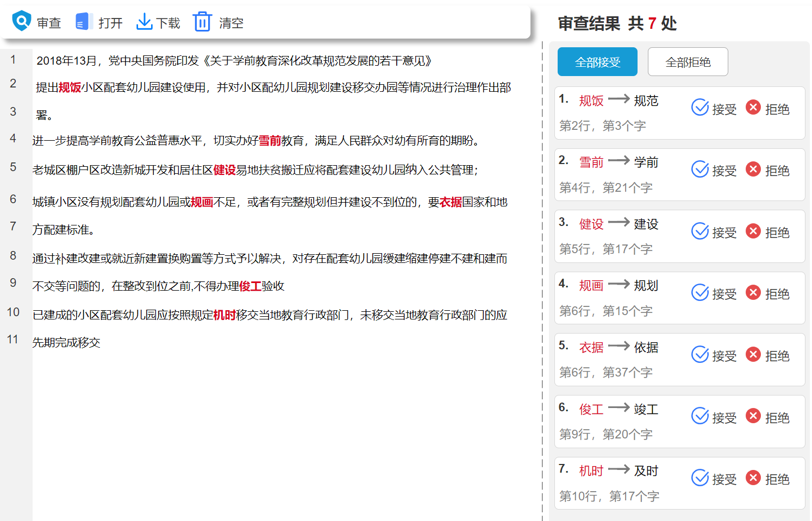Click location text 第6行，第37个字
This screenshot has width=812, height=521.
tap(606, 373)
